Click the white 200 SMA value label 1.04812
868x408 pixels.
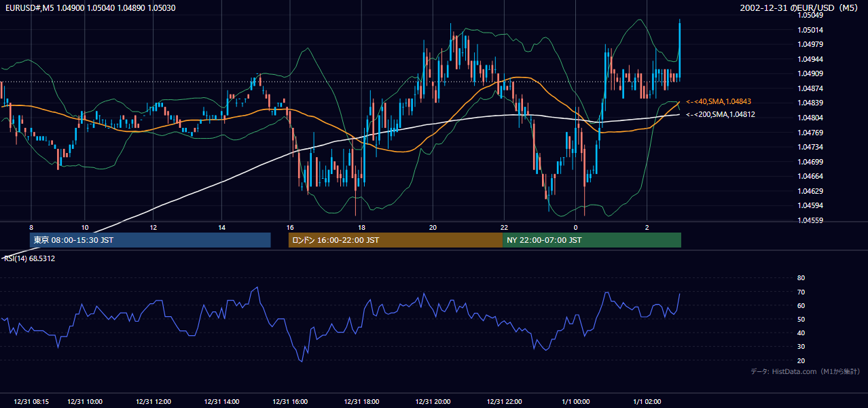(x=721, y=114)
